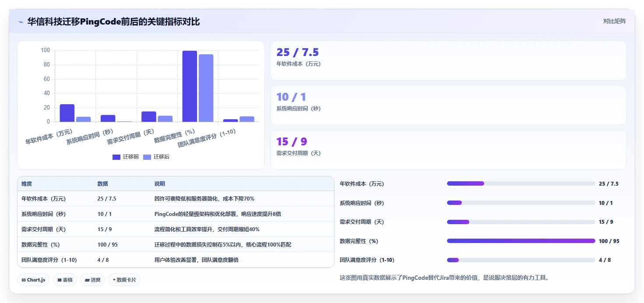Click the 迁移前 bar for 年软件成本
Image resolution: width=644 pixels, height=303 pixels.
(x=67, y=113)
